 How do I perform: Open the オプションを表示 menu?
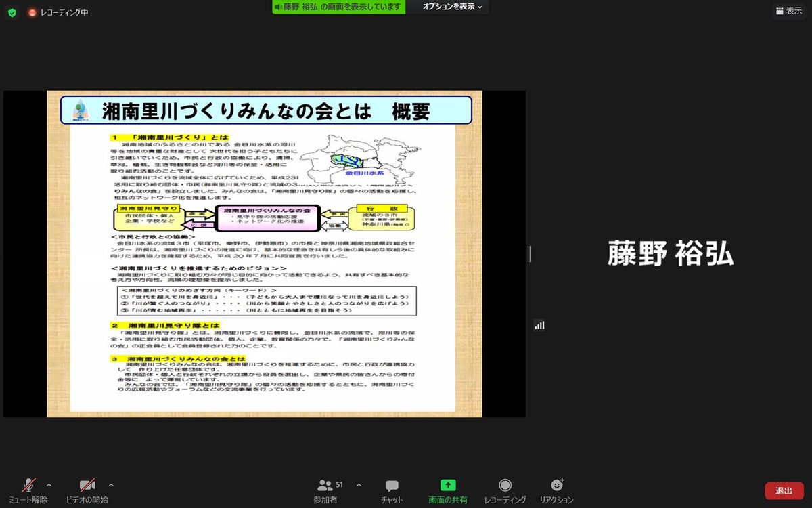(453, 7)
